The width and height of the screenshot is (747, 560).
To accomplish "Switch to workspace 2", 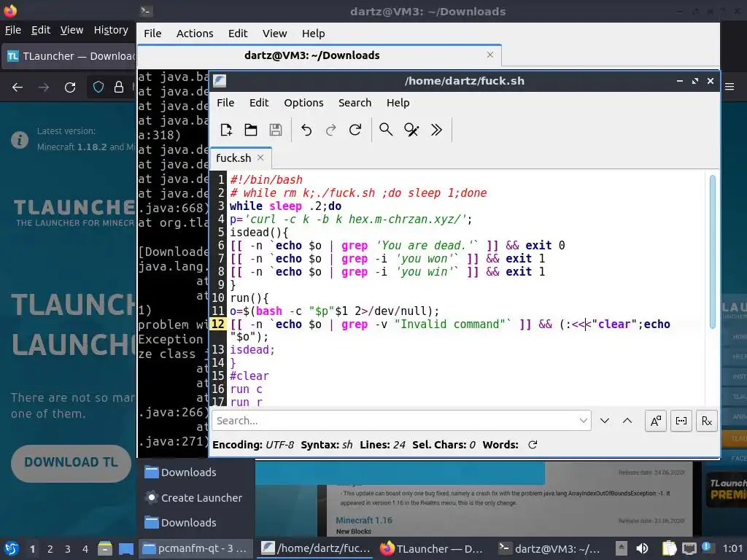I will click(50, 549).
